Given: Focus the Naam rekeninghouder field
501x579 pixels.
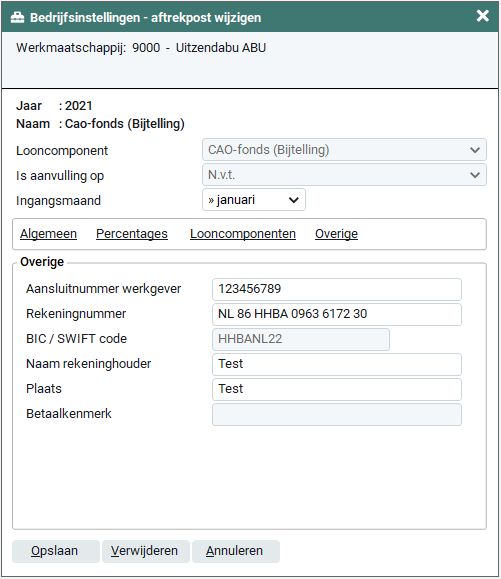Looking at the screenshot, I should (x=337, y=364).
